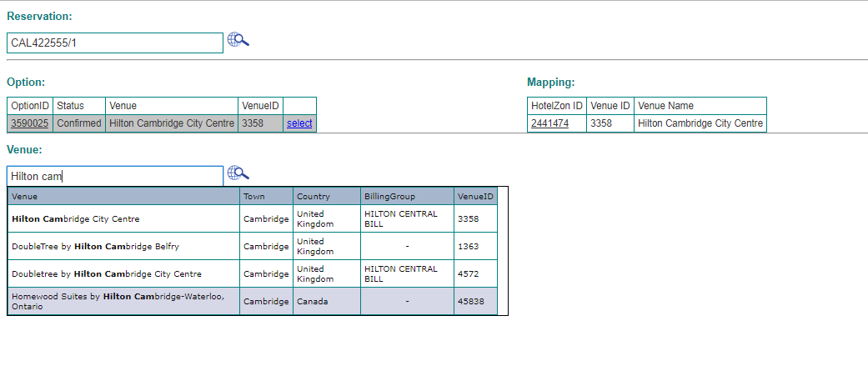Click the OptionID column header
This screenshot has height=366, width=868.
click(x=30, y=106)
